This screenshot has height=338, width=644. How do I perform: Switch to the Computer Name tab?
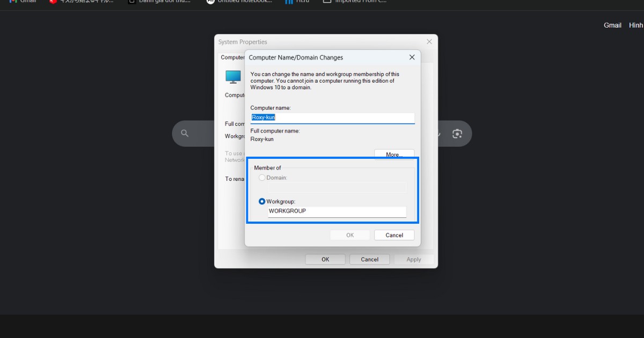232,57
